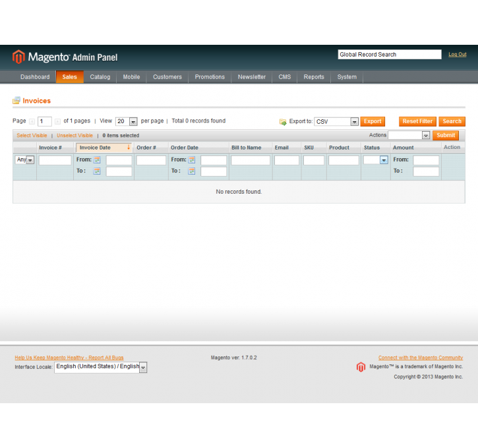Focus the Invoice Date To field
Viewport: 478px width, 448px height.
point(119,171)
